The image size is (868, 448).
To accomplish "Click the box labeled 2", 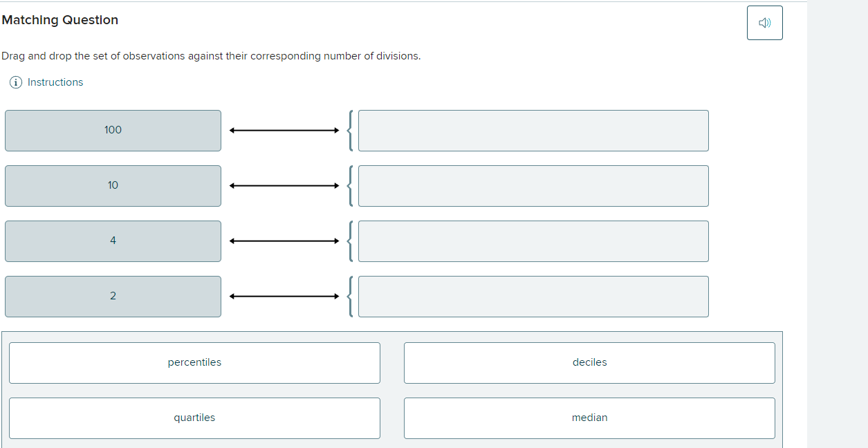I will (x=113, y=296).
